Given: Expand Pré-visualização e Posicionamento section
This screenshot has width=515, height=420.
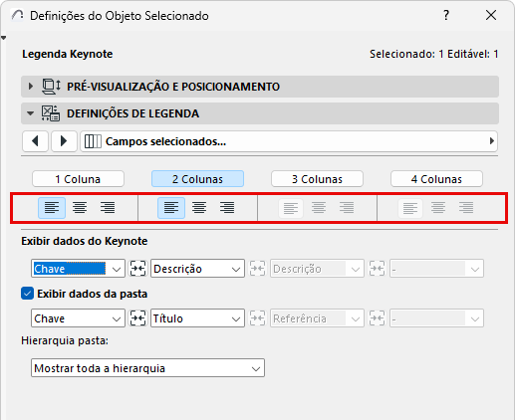Looking at the screenshot, I should (31, 87).
